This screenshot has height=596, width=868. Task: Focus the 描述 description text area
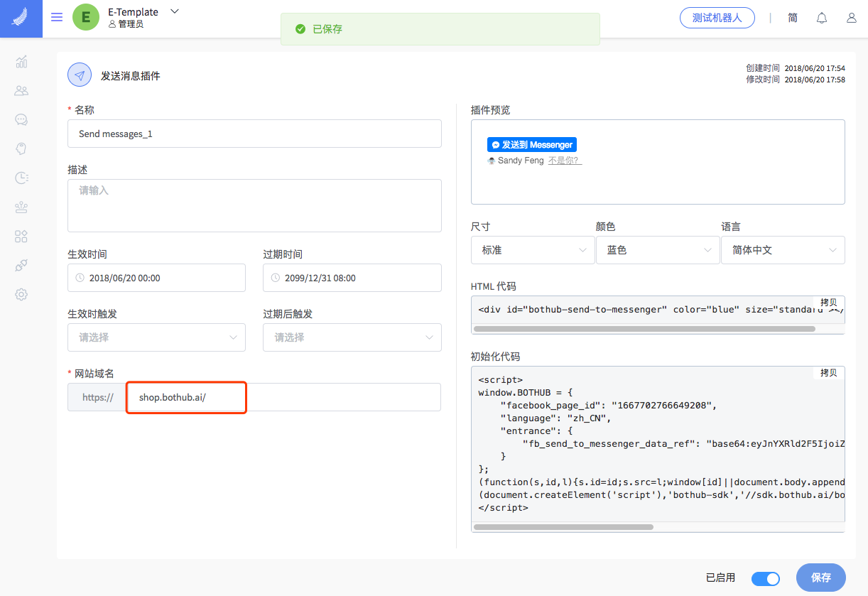[x=254, y=205]
